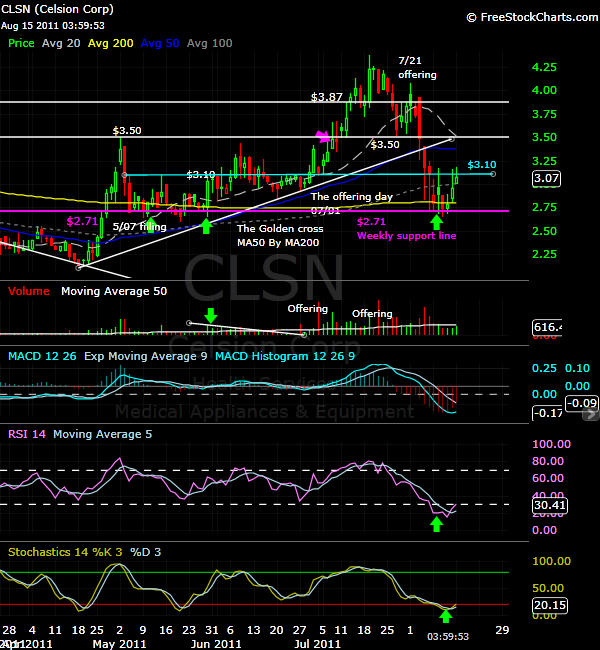Select the magenta $2.71 label at left
The width and height of the screenshot is (600, 650).
pos(82,221)
